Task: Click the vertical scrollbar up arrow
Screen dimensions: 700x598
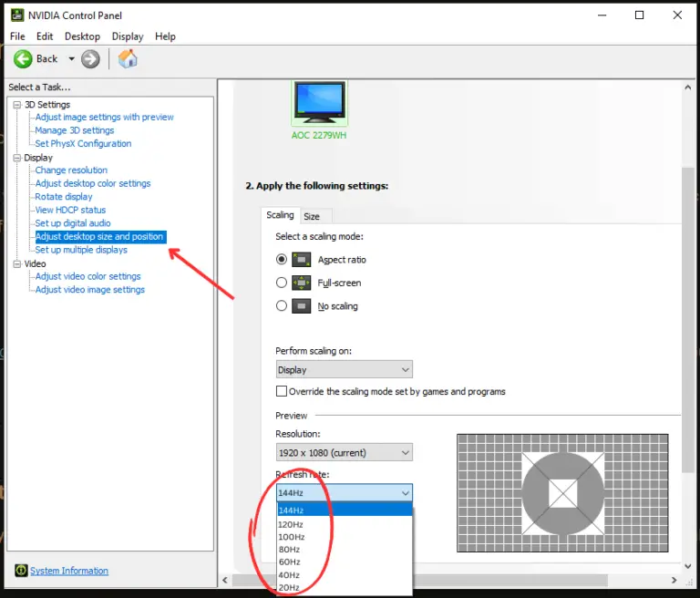Action: point(688,88)
